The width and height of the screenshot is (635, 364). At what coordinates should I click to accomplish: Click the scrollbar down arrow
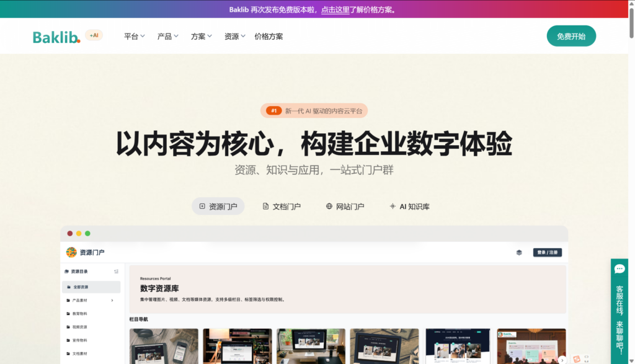(x=631, y=360)
